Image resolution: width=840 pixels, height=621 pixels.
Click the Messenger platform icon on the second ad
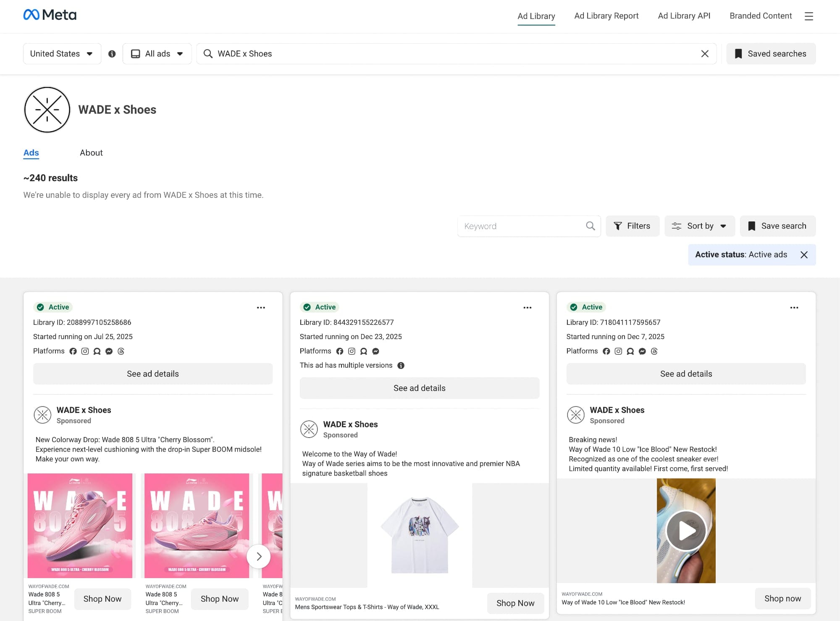click(375, 351)
